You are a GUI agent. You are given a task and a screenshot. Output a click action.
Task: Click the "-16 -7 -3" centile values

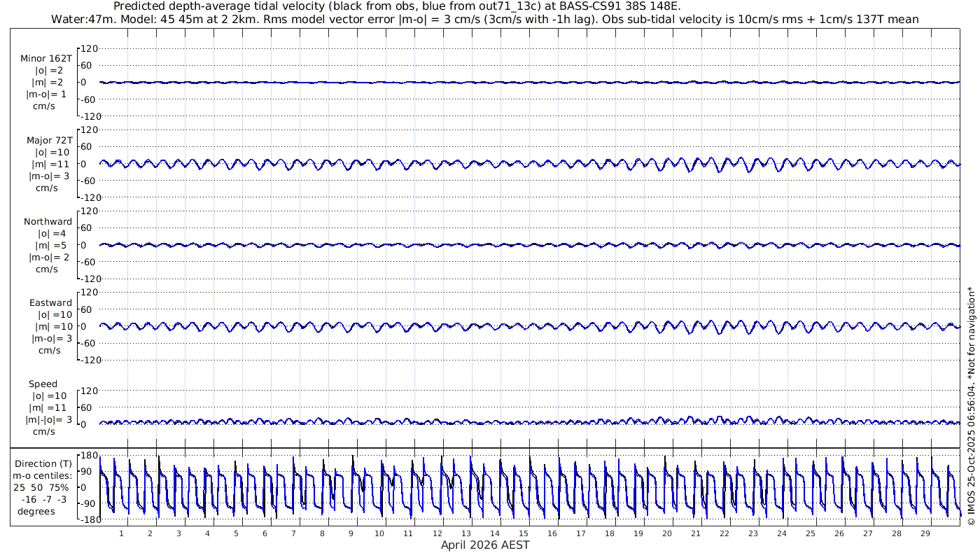[43, 500]
